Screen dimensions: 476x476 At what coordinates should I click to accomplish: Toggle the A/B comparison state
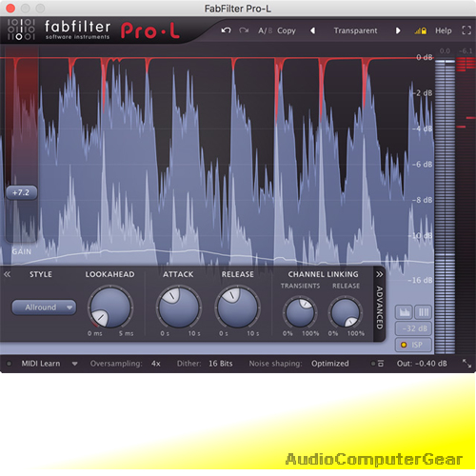(x=265, y=30)
